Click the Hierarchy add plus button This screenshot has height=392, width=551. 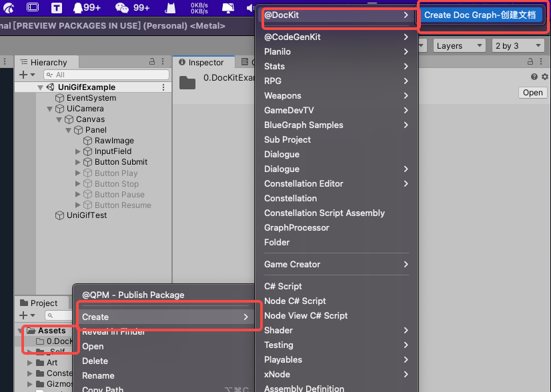tap(23, 75)
